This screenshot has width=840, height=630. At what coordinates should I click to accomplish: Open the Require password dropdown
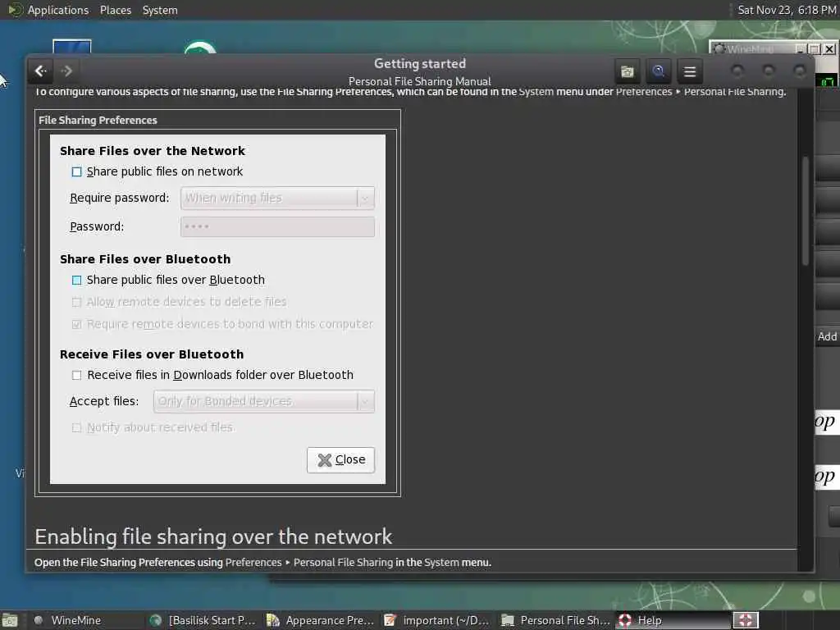277,198
